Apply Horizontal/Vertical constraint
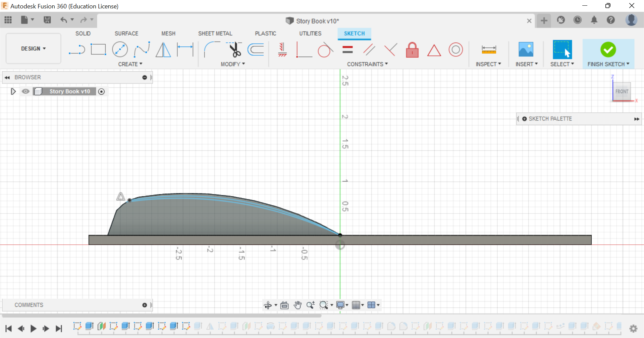Screen dimensions: 644x338 [x=282, y=50]
